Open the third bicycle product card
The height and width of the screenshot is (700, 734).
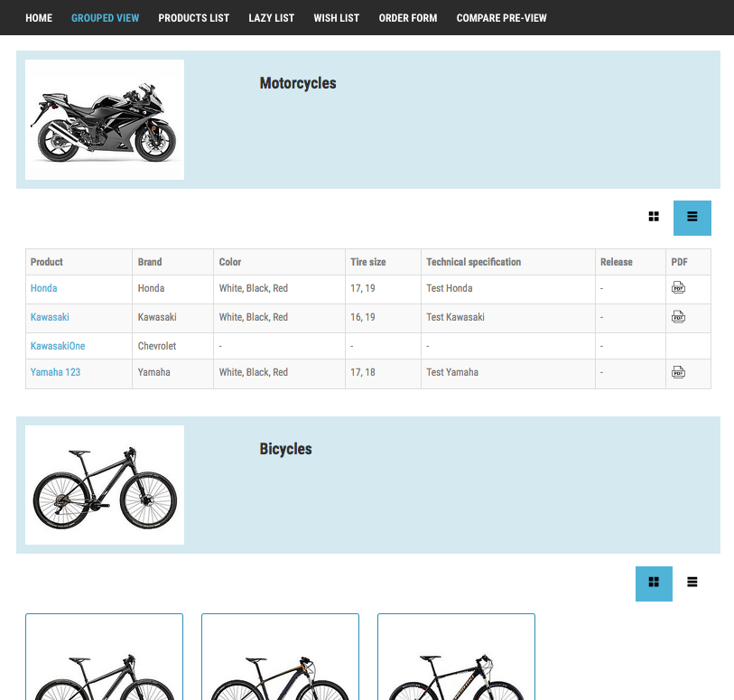457,657
